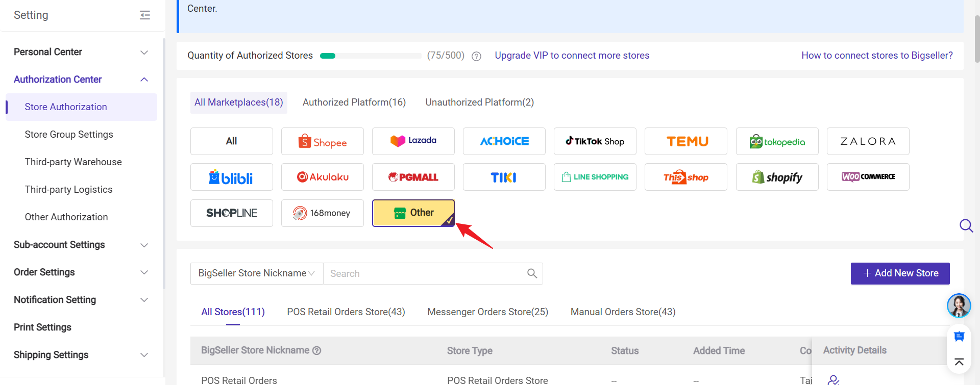
Task: Select the PGMALL marketplace tile
Action: click(413, 177)
